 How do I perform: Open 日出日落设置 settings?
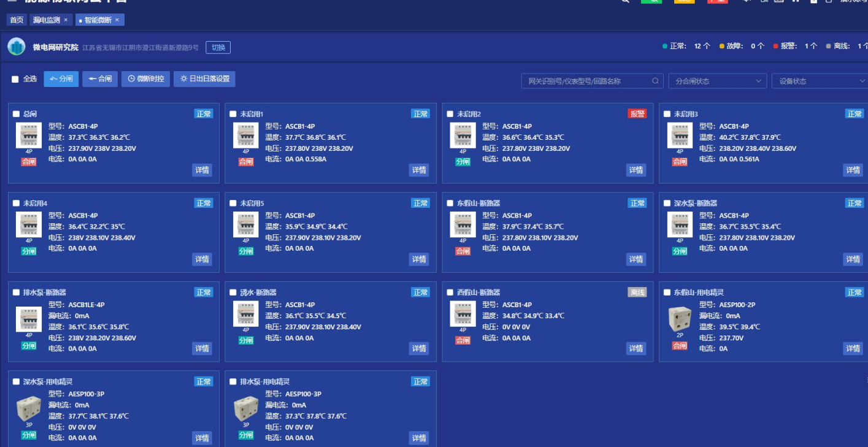(x=204, y=79)
